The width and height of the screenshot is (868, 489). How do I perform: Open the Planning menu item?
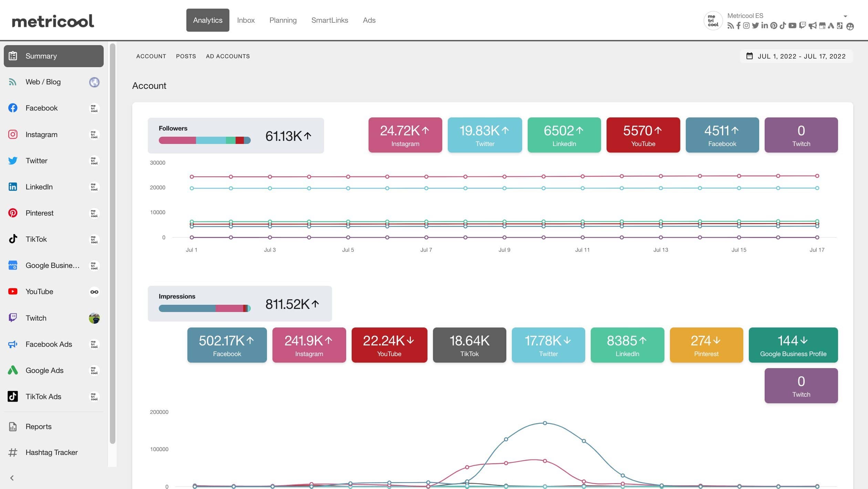point(283,20)
